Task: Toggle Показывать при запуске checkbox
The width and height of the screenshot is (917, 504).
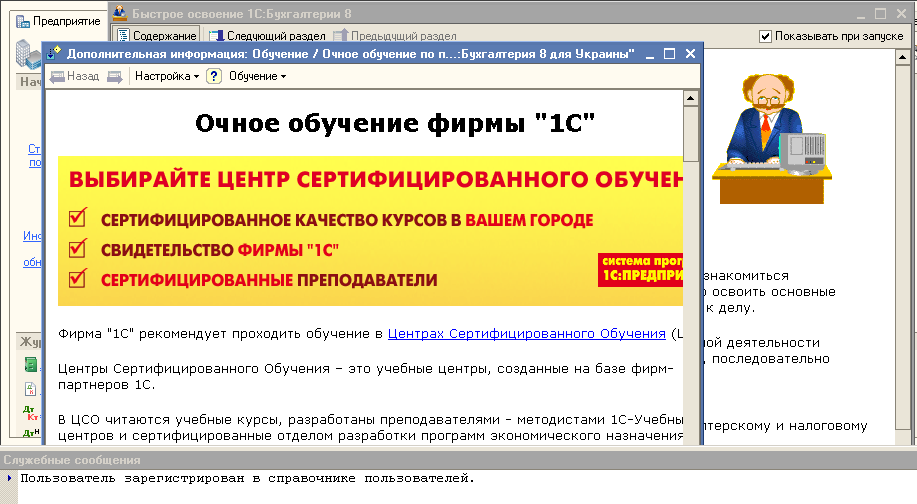Action: tap(765, 36)
